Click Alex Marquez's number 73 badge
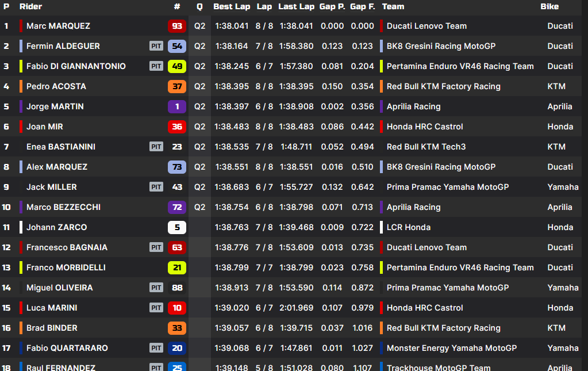 177,167
